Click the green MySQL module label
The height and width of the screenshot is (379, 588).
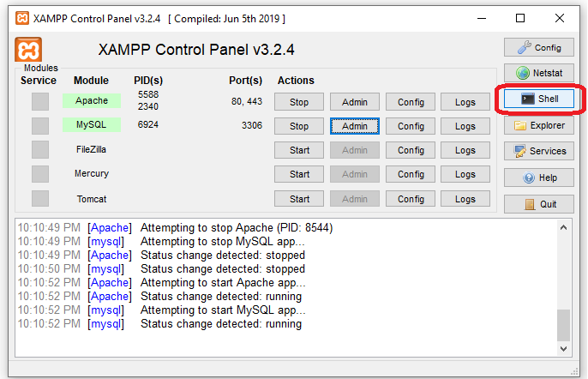point(92,124)
